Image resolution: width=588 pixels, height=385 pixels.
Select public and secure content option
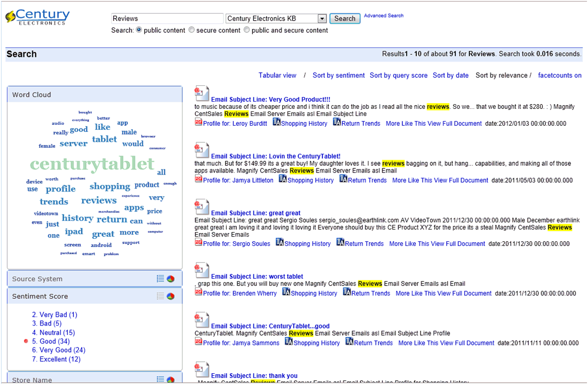247,30
